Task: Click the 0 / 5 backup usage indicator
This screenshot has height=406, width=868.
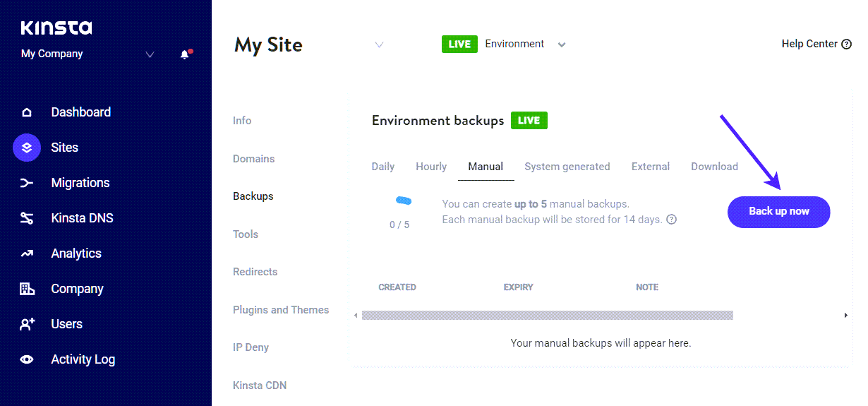Action: pos(399,225)
